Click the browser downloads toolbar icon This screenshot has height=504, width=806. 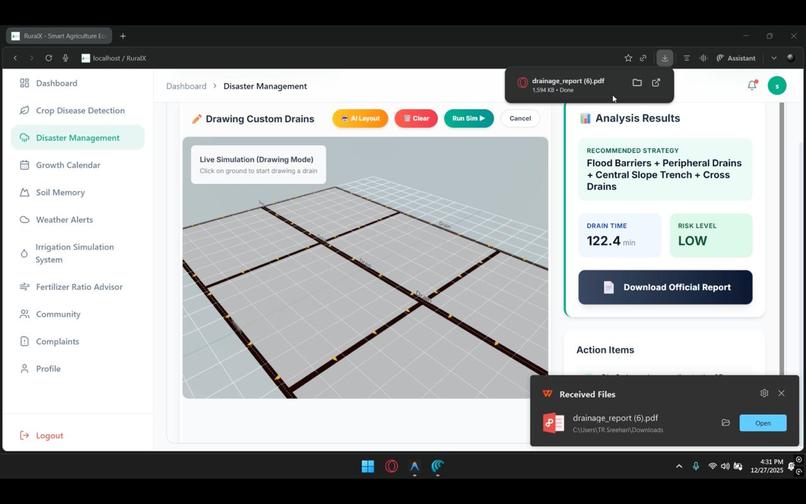pyautogui.click(x=665, y=58)
